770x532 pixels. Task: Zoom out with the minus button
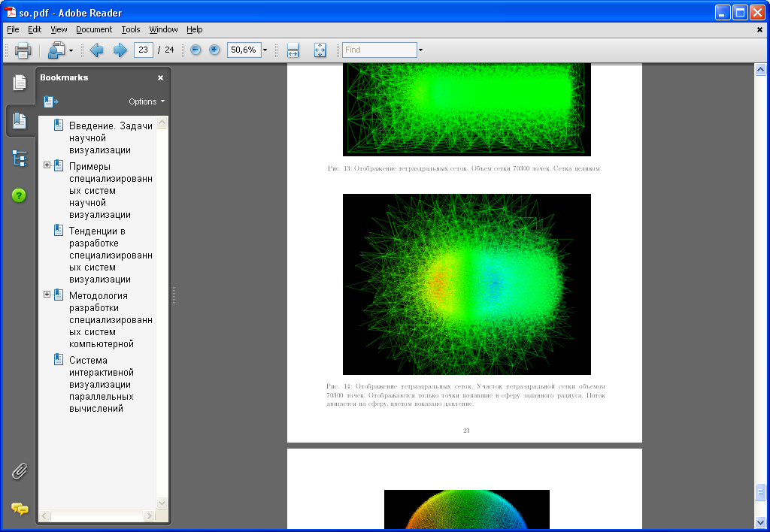(x=196, y=50)
